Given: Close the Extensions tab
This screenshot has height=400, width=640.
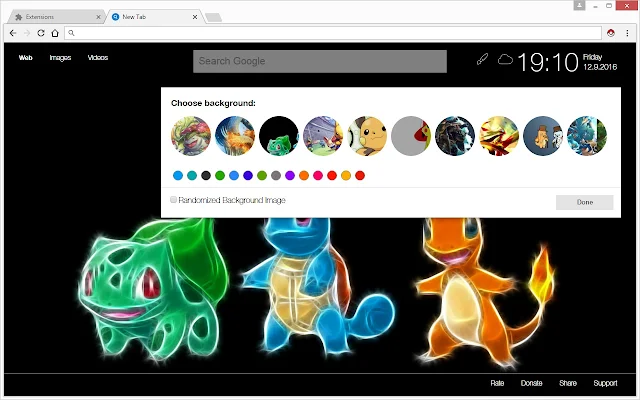Looking at the screenshot, I should tap(98, 17).
